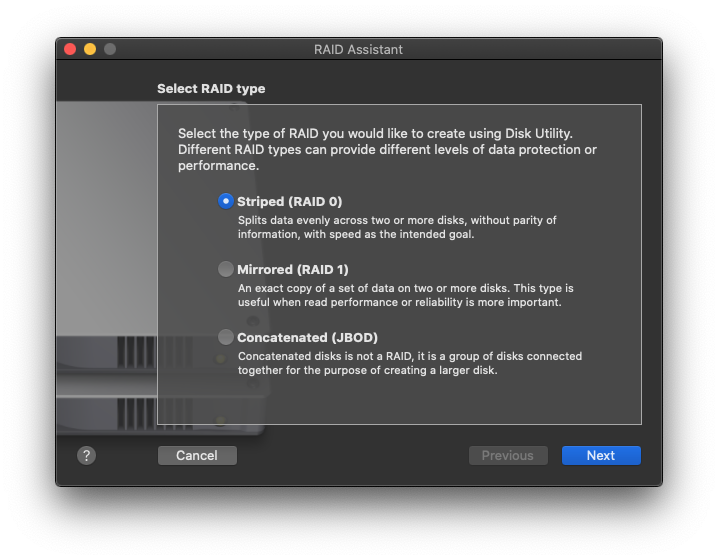Choose the Mirrored (RAID 1) radio button

click(x=225, y=269)
